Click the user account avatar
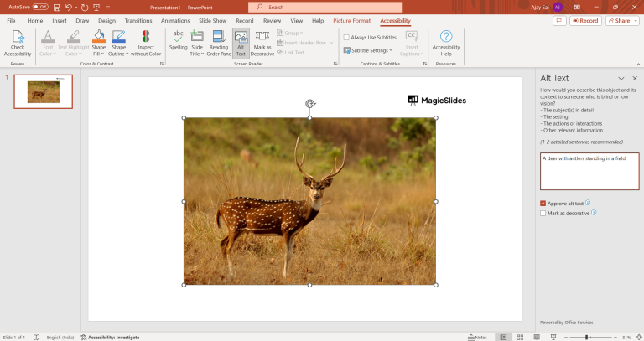The height and width of the screenshot is (341, 644). [558, 8]
